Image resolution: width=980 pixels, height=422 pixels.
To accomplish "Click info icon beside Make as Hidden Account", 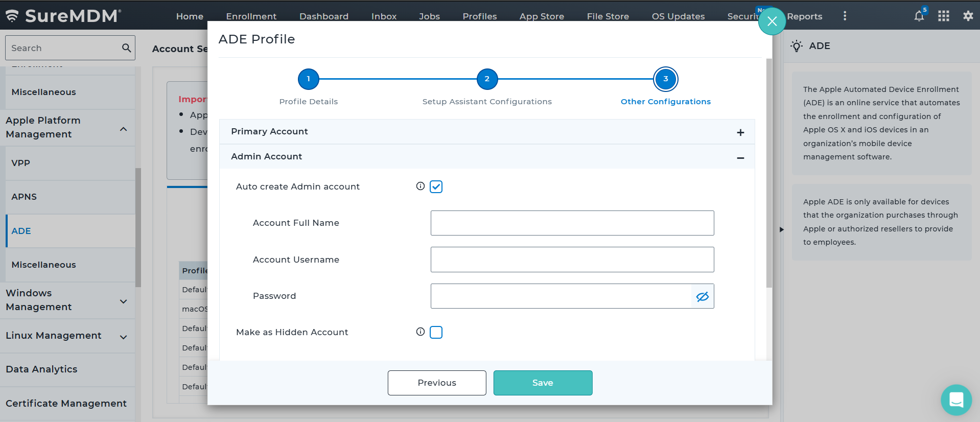I will click(420, 332).
